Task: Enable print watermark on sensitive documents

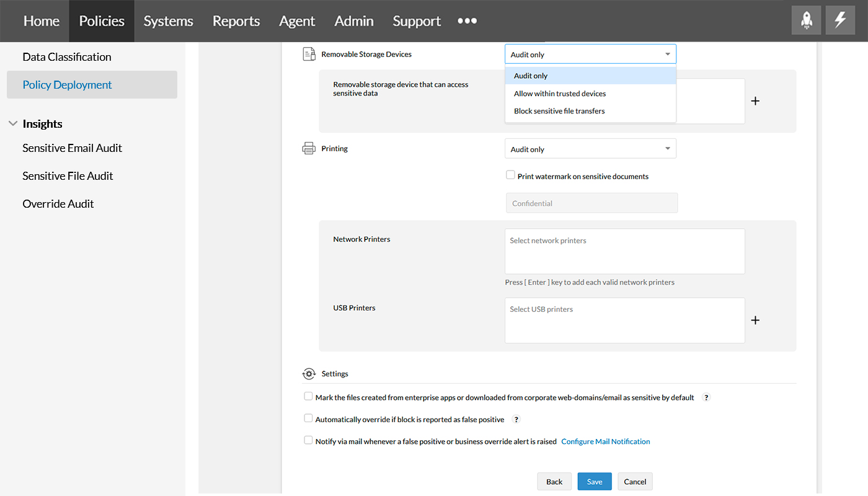Action: pyautogui.click(x=511, y=175)
